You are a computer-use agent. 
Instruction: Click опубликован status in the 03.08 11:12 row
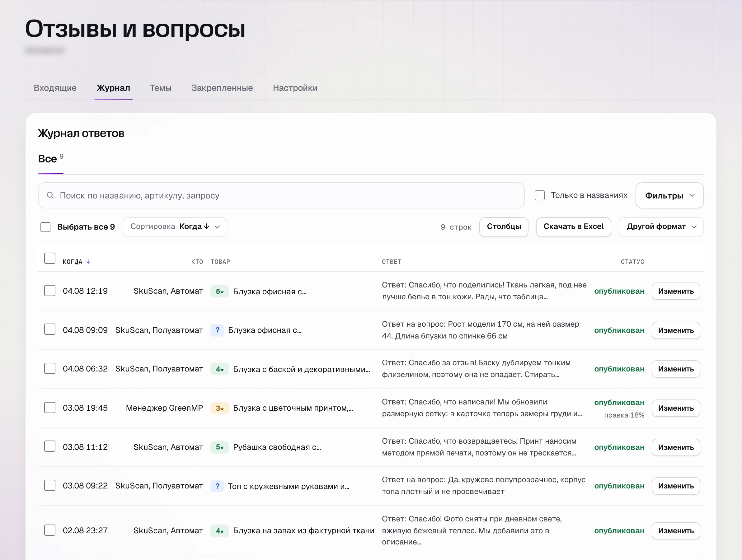(x=619, y=447)
